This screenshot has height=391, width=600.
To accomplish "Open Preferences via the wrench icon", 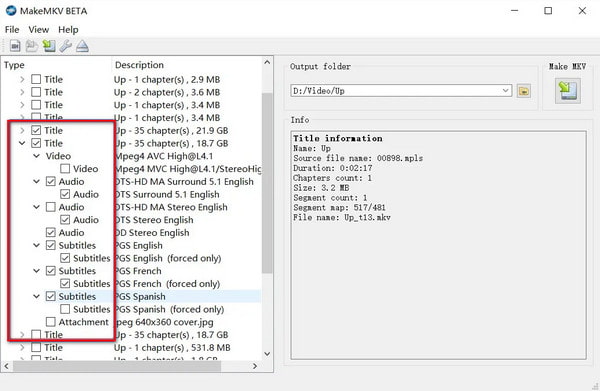I will pyautogui.click(x=65, y=46).
